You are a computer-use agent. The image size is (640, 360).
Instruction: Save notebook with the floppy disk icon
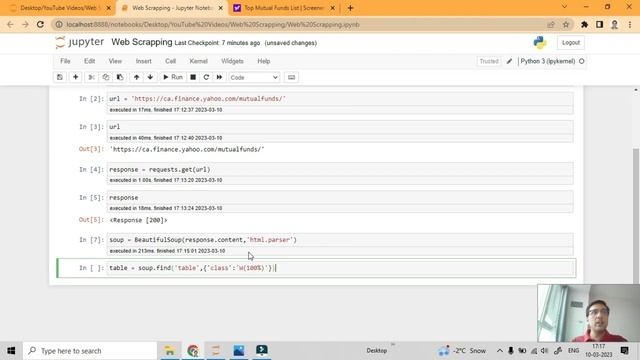pos(60,77)
